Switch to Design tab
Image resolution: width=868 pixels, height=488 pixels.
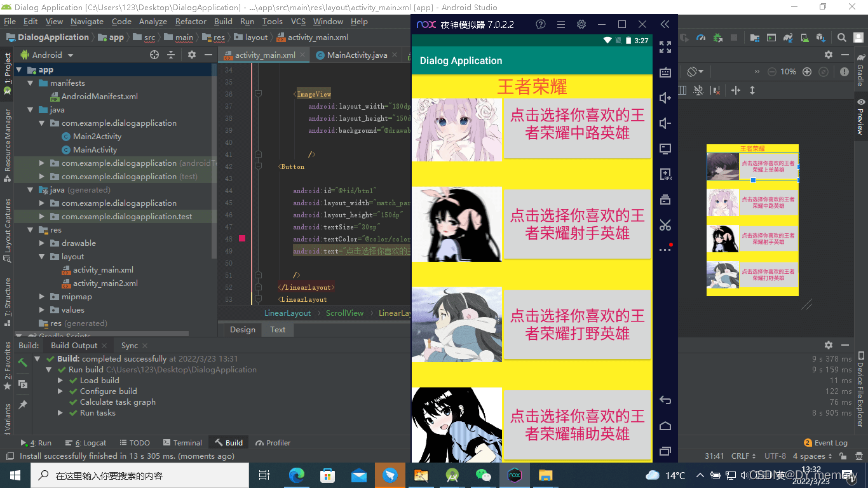point(243,330)
